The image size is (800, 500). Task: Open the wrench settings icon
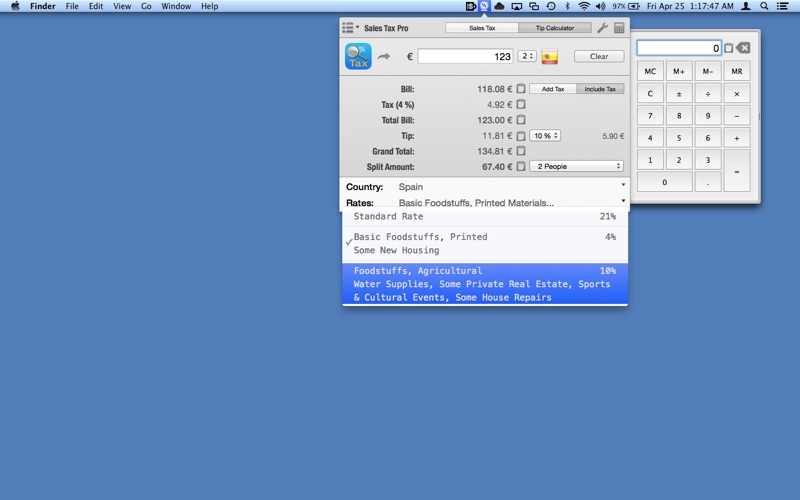[602, 28]
